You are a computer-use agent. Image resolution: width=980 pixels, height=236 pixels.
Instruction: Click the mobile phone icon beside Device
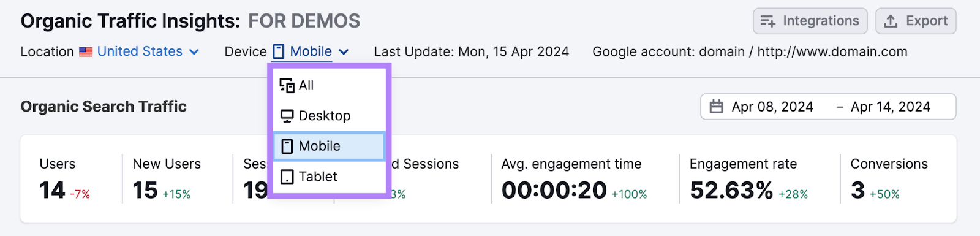click(x=279, y=51)
